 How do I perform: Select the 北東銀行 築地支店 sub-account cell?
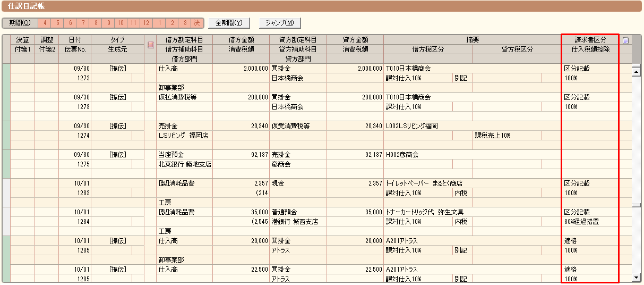pyautogui.click(x=184, y=164)
